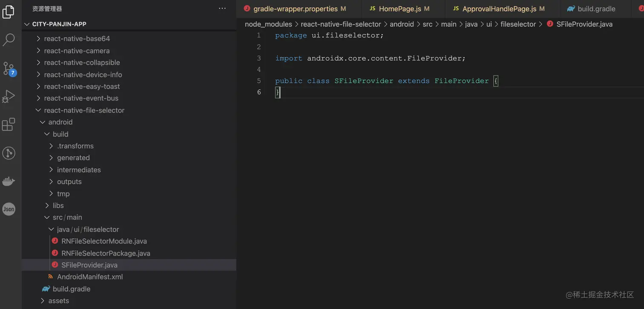Open Source Control with 7 changes
This screenshot has width=644, height=309.
click(9, 68)
